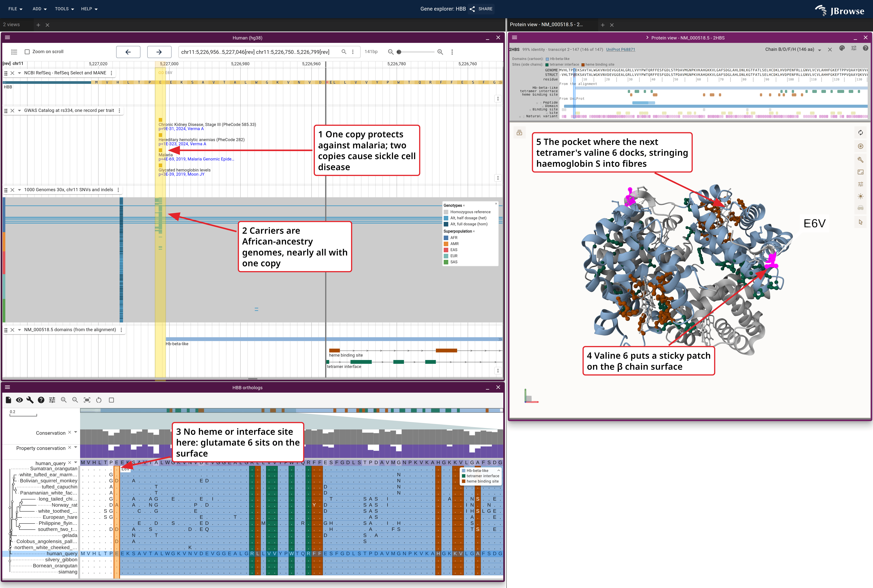
Task: Toggle the state tree panel in 3D viewer
Action: click(519, 133)
